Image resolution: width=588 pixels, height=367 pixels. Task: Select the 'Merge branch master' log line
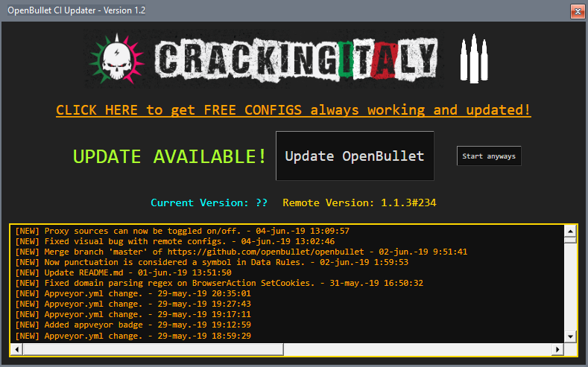pos(241,252)
